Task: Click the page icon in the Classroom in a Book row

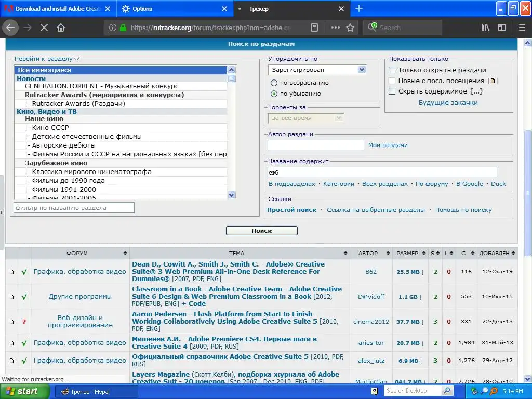Action: [x=11, y=297]
